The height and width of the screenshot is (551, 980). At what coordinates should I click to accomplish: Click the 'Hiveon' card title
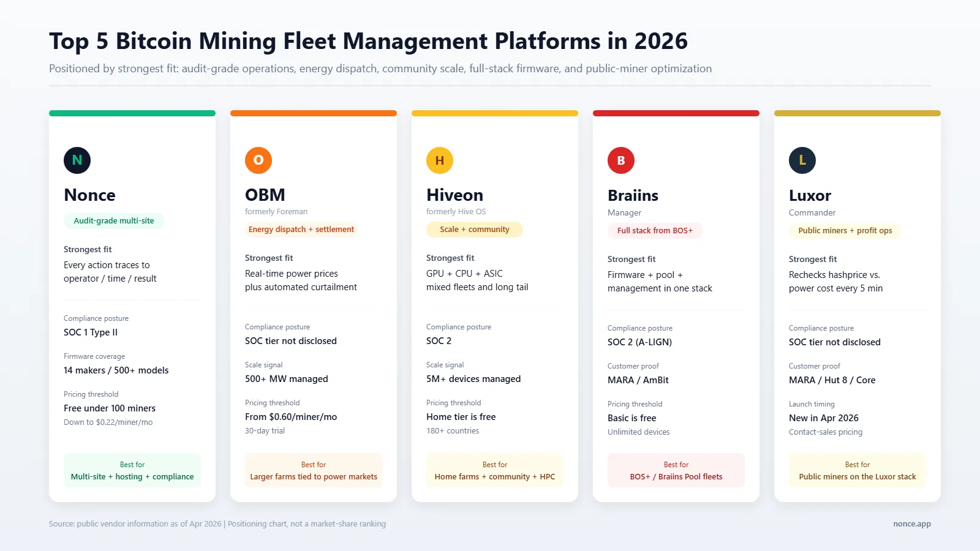454,195
